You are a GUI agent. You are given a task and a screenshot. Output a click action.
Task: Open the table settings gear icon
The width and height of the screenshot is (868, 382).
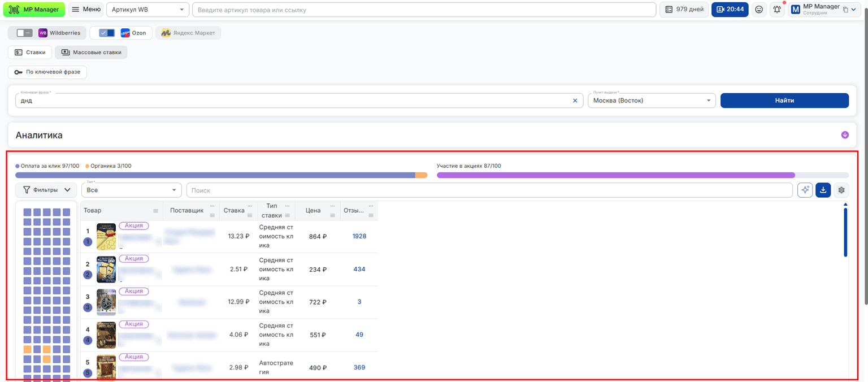(x=841, y=190)
